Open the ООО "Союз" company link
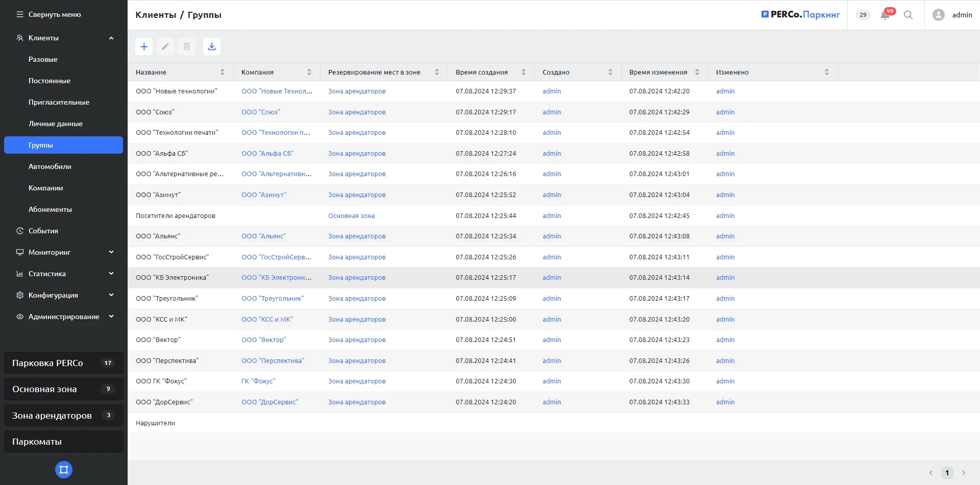This screenshot has width=980, height=485. pyautogui.click(x=260, y=112)
